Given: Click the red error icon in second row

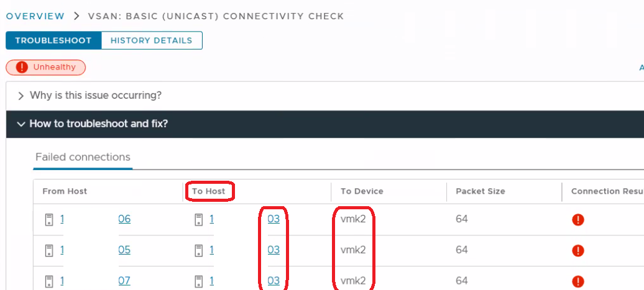Looking at the screenshot, I should click(x=578, y=250).
